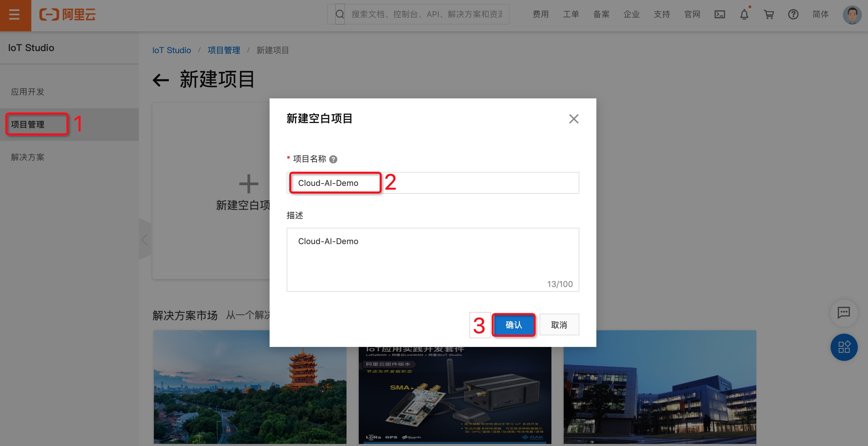Click the search magnifier icon
868x446 pixels.
click(340, 14)
